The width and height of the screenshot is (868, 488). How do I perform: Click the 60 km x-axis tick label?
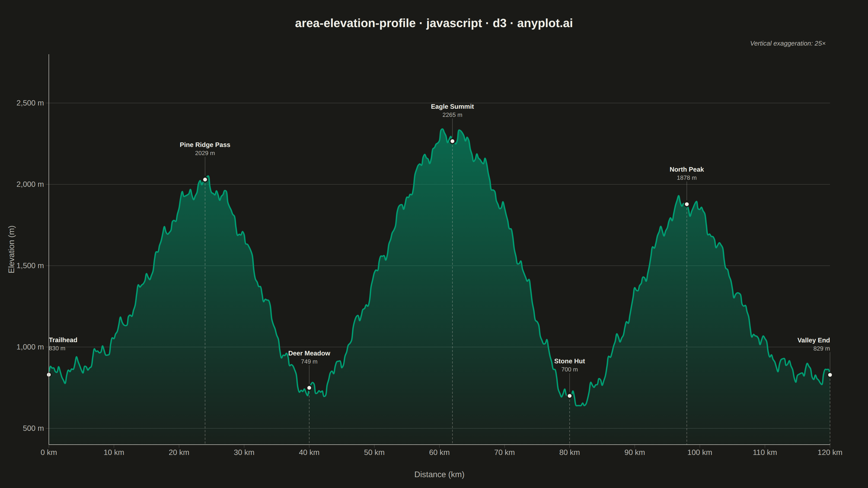(x=439, y=452)
